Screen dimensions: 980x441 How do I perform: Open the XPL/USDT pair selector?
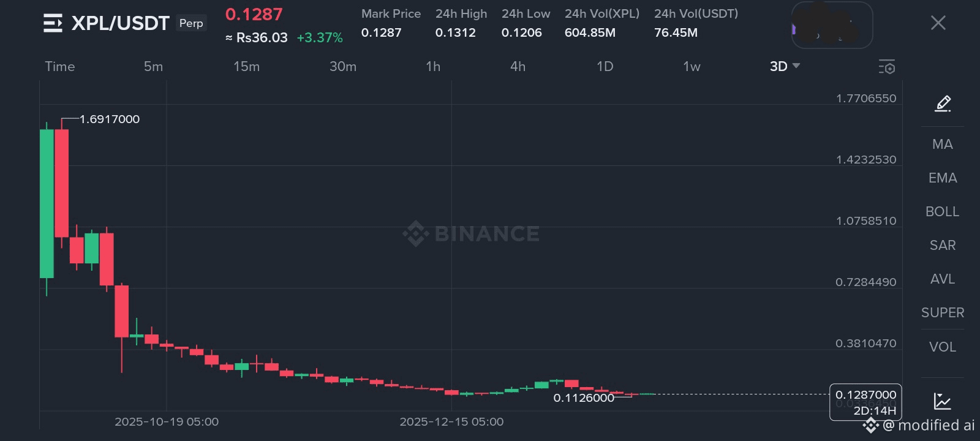click(120, 23)
